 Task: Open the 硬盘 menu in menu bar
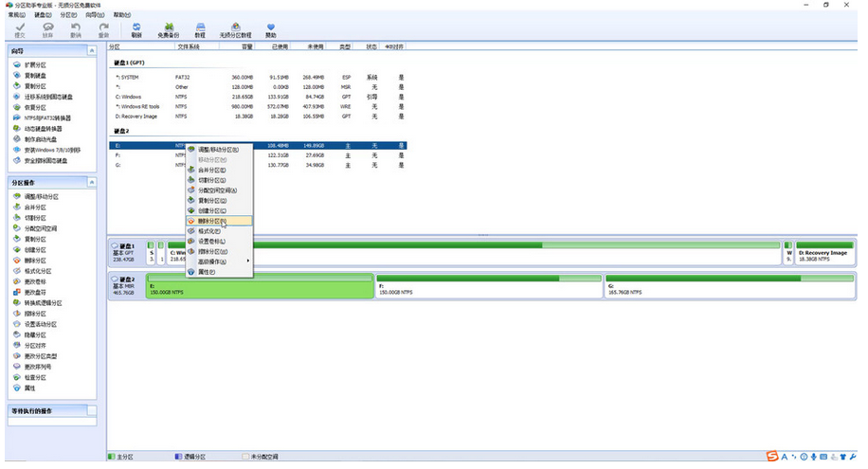43,15
